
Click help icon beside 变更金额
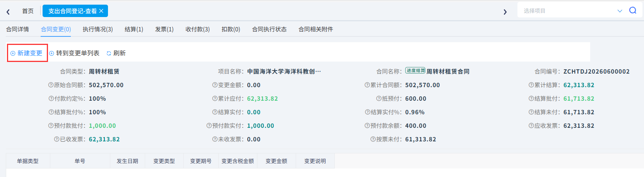[215, 85]
